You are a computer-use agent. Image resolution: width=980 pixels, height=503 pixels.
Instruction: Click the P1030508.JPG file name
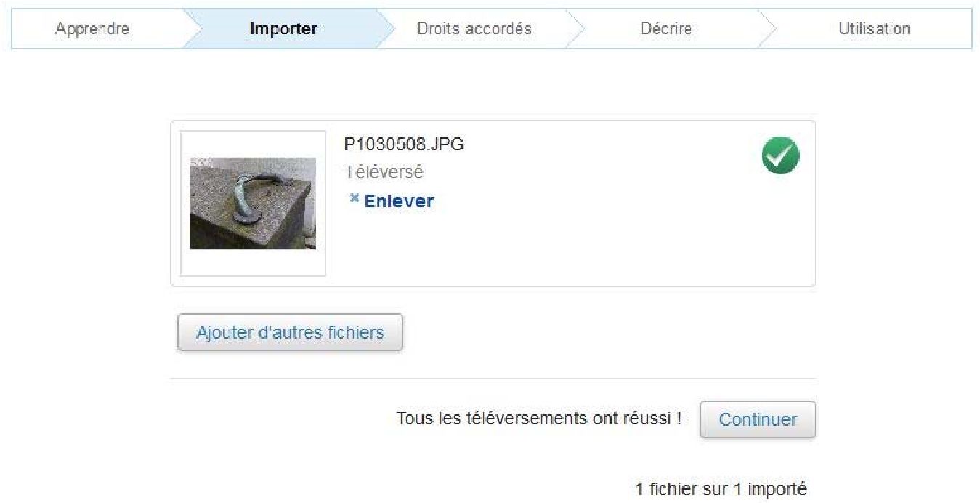404,145
